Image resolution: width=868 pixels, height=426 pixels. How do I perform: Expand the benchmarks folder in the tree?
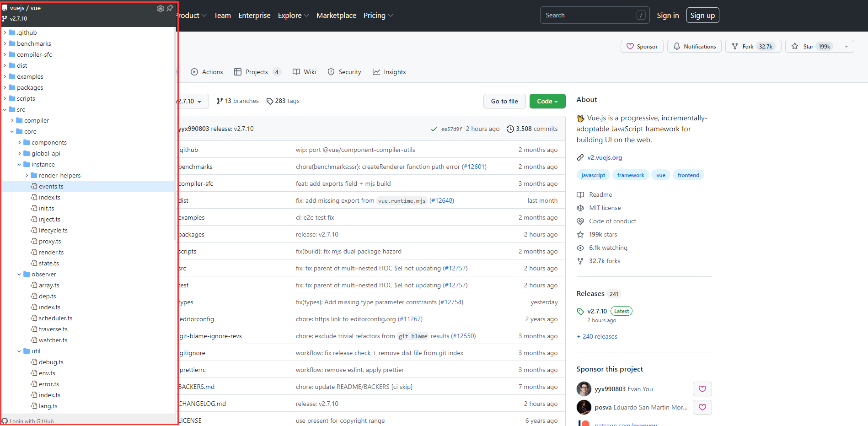coord(5,43)
